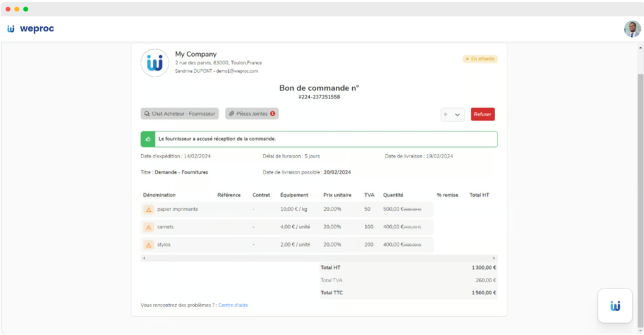
Task: Click the En attente status badge
Action: tap(480, 59)
